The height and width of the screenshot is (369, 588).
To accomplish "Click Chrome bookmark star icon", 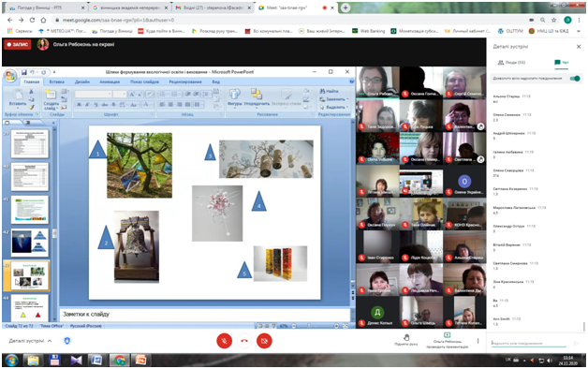I will 553,20.
